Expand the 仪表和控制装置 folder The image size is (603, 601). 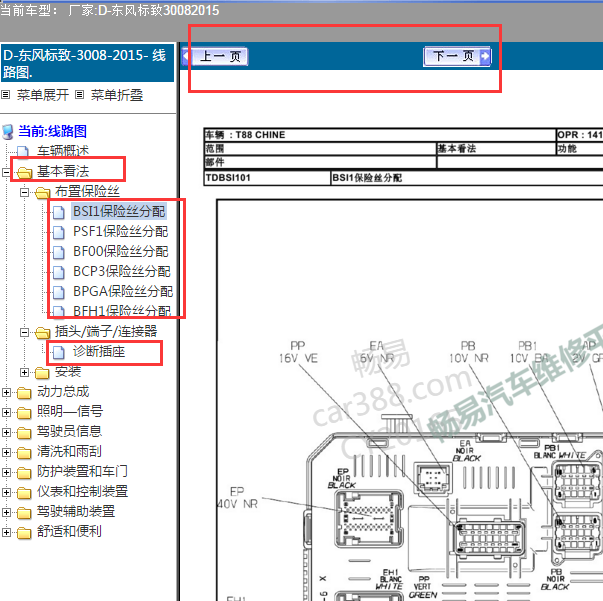6,492
